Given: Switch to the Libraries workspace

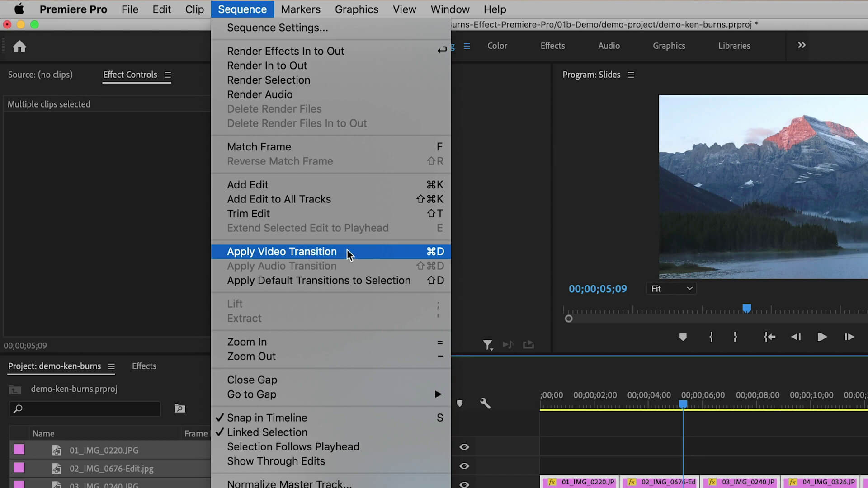Looking at the screenshot, I should click(734, 46).
